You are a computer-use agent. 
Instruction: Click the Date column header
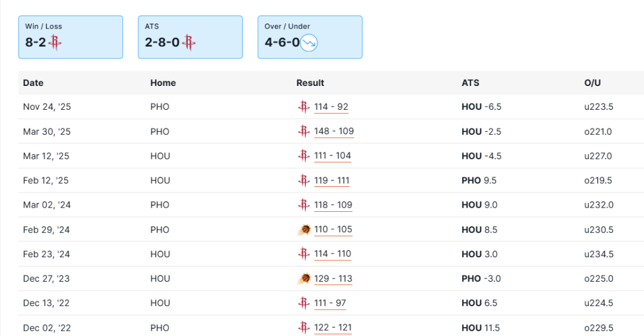tap(33, 83)
